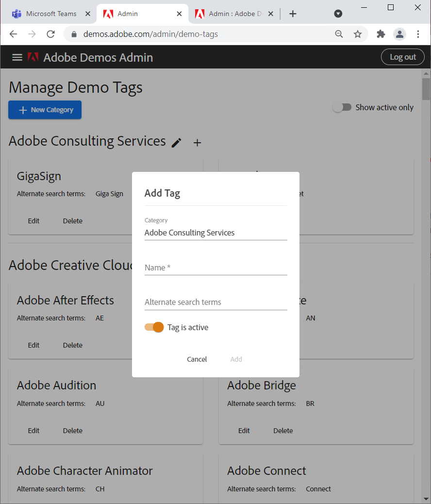This screenshot has width=431, height=504.
Task: Edit Adobe Consulting Services category pencil icon
Action: [177, 142]
